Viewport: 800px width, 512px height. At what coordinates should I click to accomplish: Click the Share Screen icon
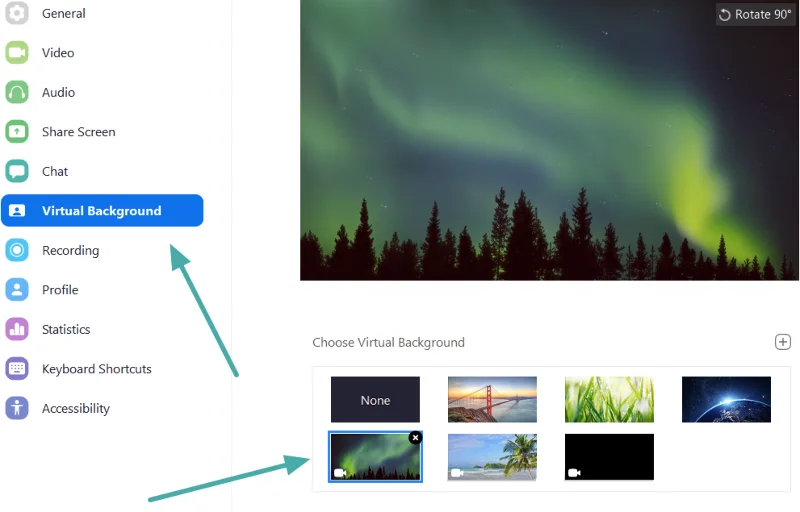[17, 132]
